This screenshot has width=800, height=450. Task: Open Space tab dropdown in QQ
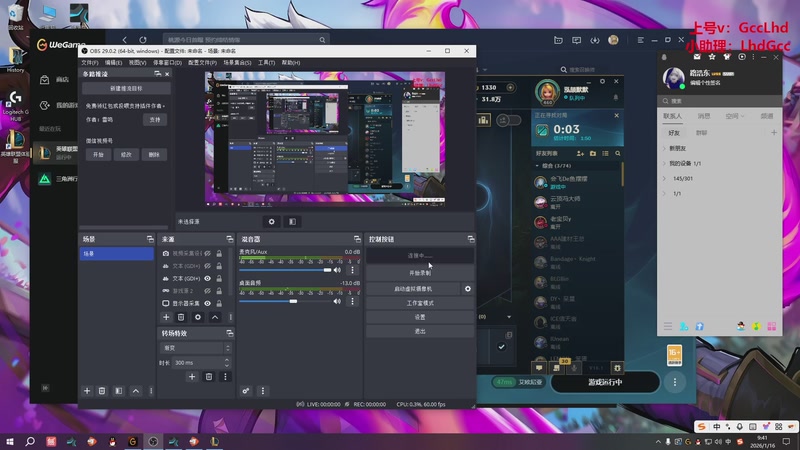pyautogui.click(x=735, y=116)
